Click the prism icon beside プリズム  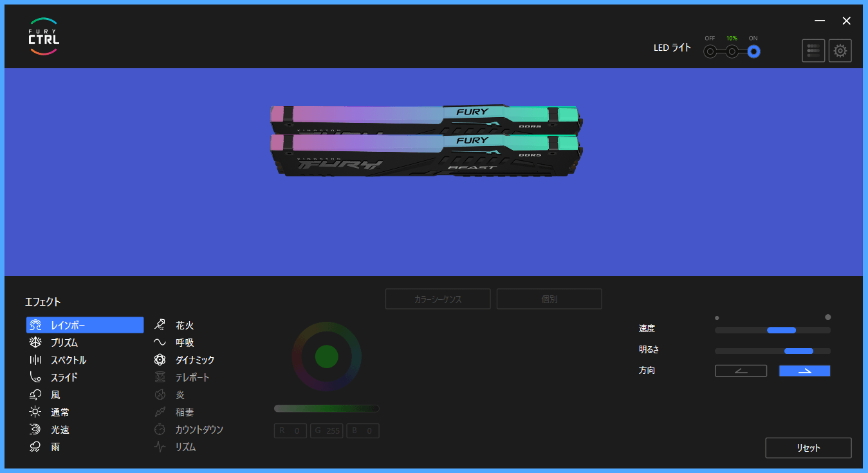pos(36,343)
